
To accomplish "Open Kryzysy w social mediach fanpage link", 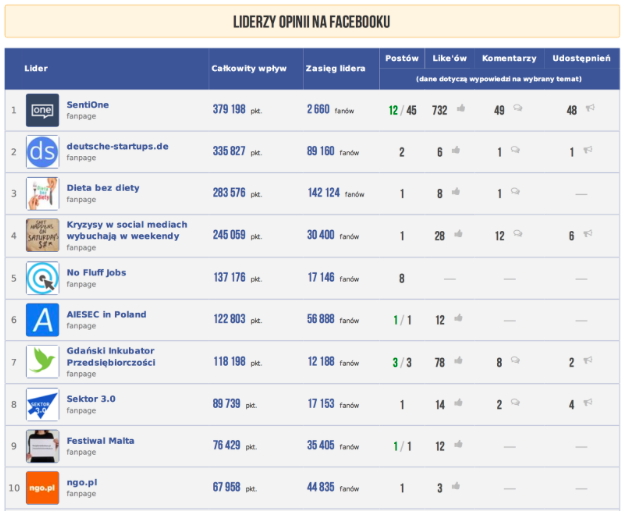I will coord(126,230).
